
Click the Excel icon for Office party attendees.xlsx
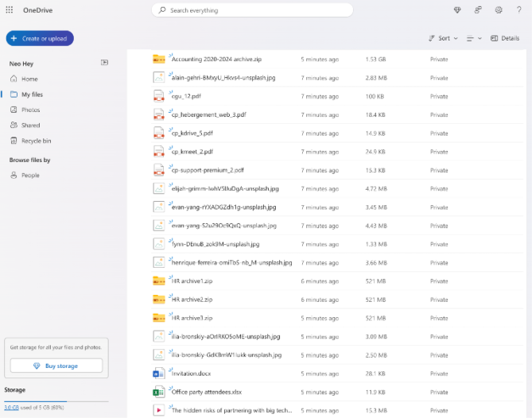pyautogui.click(x=159, y=392)
